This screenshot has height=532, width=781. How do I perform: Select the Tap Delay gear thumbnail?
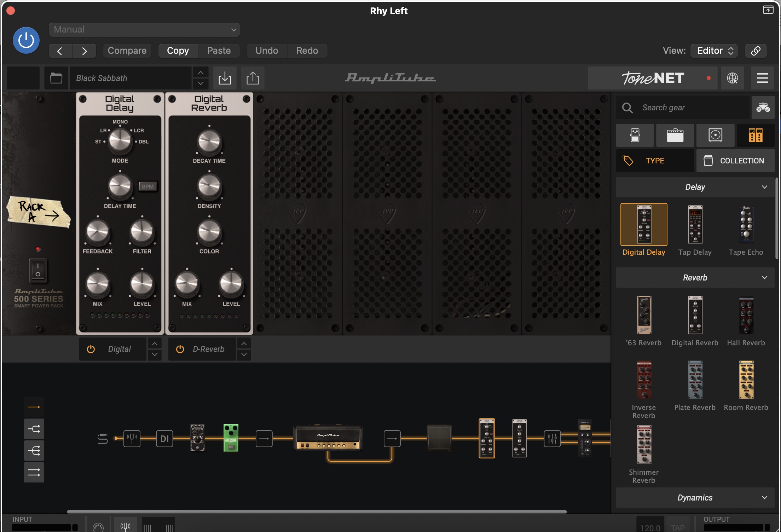pyautogui.click(x=695, y=225)
